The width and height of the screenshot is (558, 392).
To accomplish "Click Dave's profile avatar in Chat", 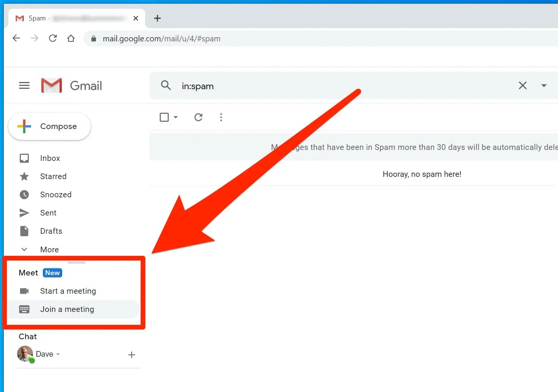I will pos(25,354).
